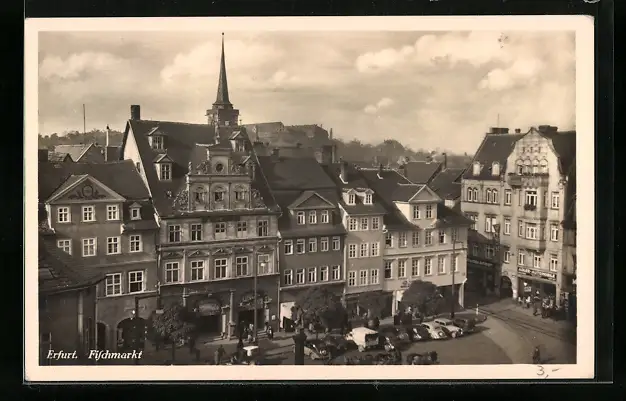Click the postcard's white bottom border
Viewport: 626px width, 401px height.
click(x=300, y=372)
